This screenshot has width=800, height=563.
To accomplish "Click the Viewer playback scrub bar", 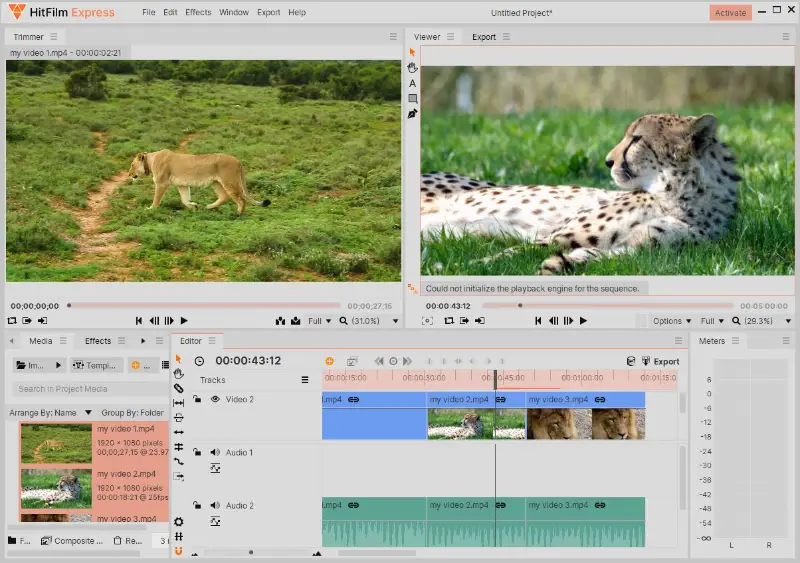I will click(607, 306).
